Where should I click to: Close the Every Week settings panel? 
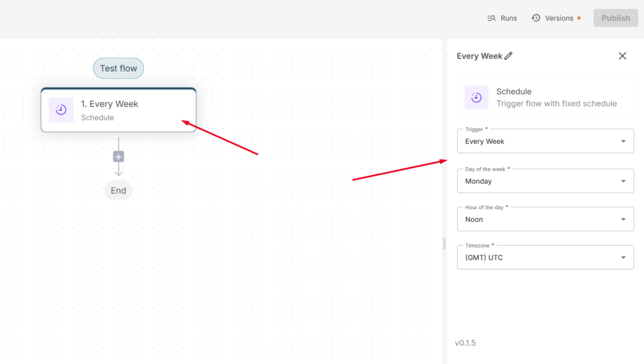click(x=622, y=56)
